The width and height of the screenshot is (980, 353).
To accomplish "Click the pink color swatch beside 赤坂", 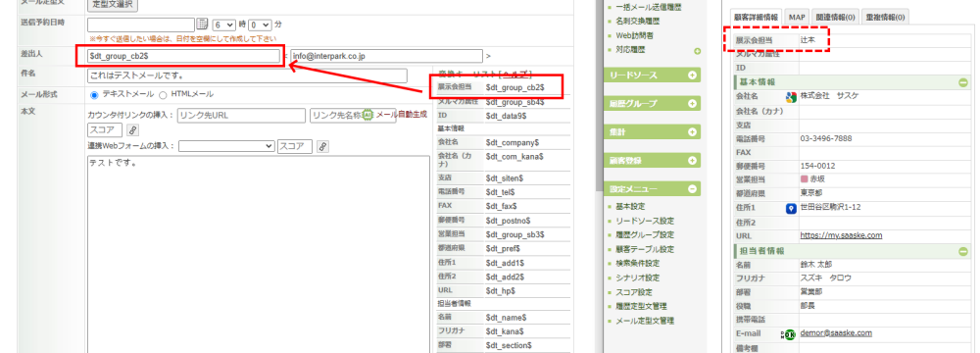I will click(x=804, y=180).
